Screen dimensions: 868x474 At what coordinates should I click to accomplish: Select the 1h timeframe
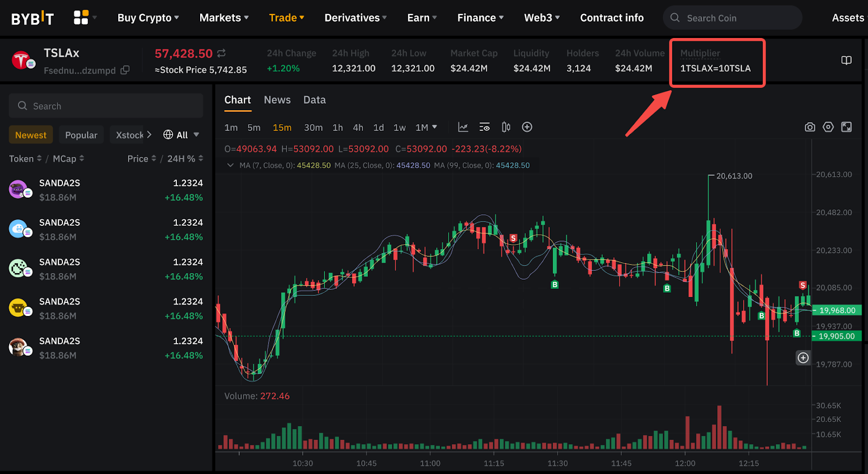337,128
